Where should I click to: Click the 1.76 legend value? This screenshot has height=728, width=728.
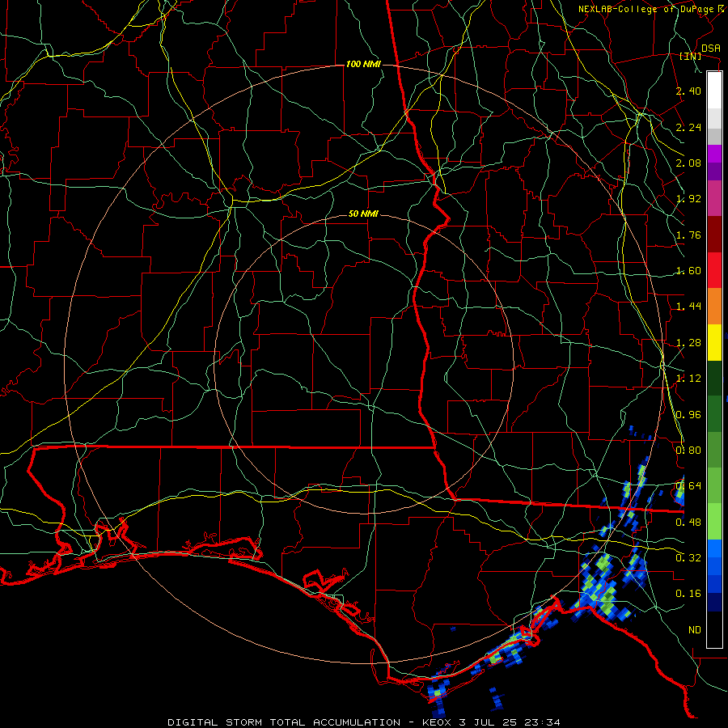coord(688,235)
